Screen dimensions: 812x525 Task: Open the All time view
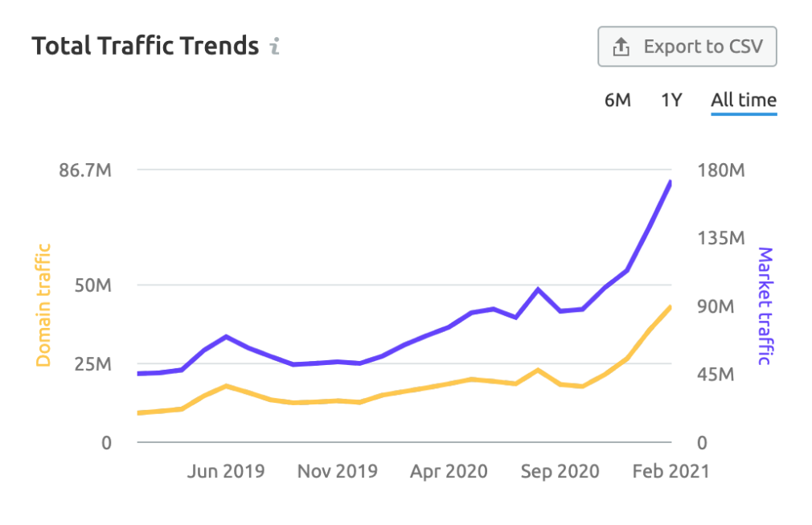tap(743, 100)
